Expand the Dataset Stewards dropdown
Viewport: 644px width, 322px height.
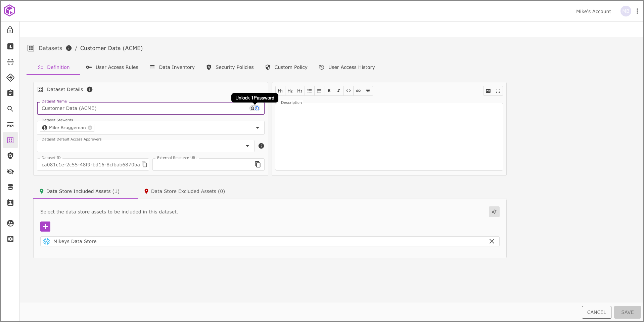click(258, 128)
